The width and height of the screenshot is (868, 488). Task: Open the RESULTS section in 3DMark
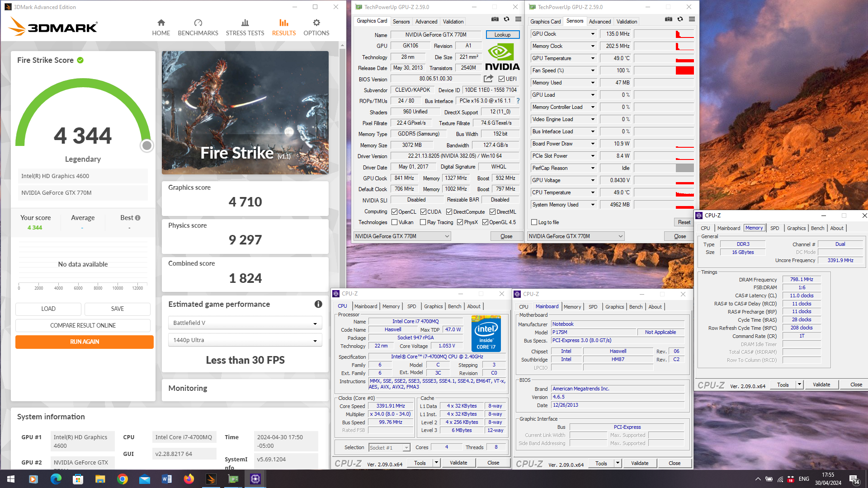(x=284, y=28)
